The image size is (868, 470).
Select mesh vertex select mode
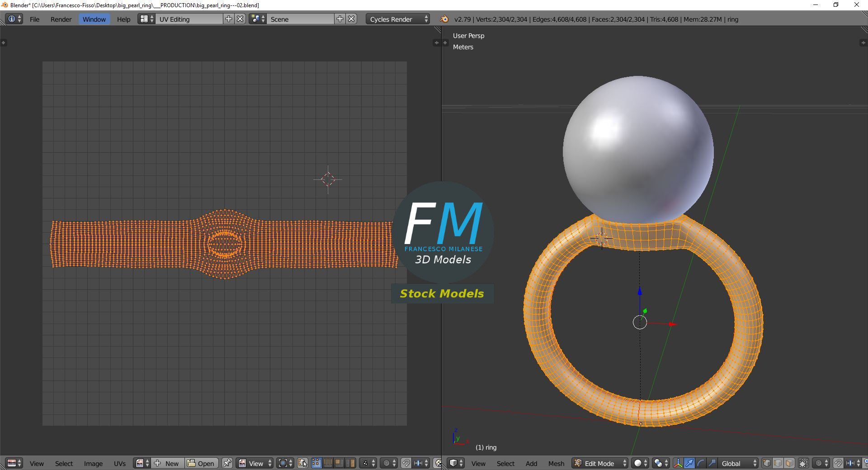coord(767,463)
